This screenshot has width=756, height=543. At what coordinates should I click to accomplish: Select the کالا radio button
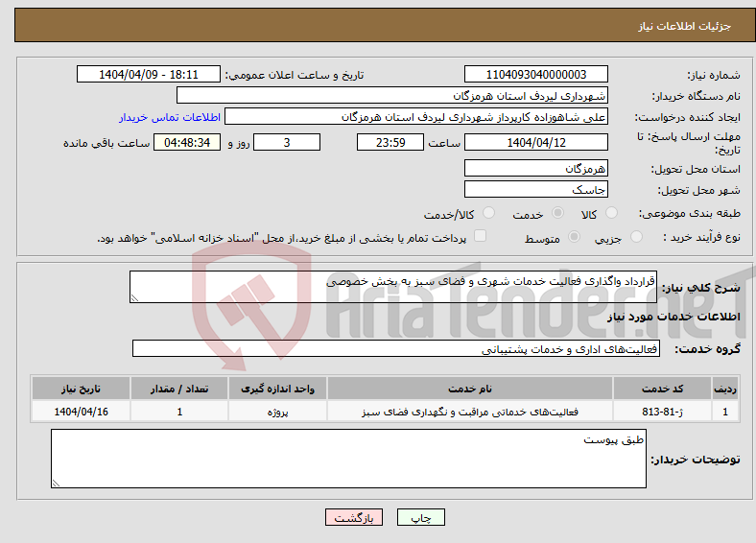[611, 213]
